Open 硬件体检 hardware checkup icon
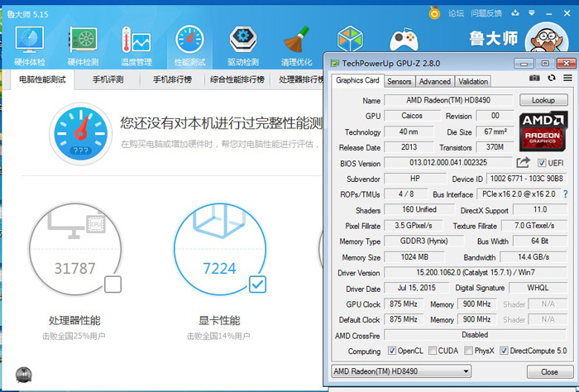The image size is (579, 392). pos(30,40)
